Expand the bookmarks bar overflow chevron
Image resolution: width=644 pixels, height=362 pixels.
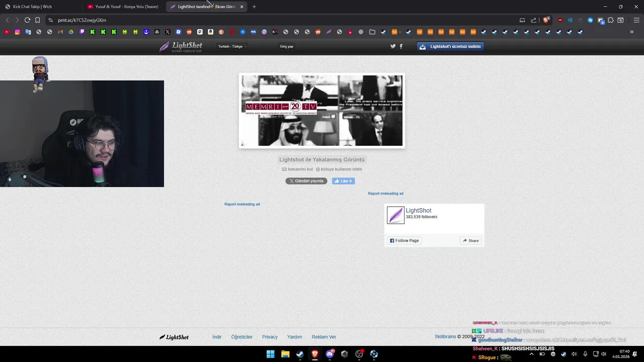[632, 32]
